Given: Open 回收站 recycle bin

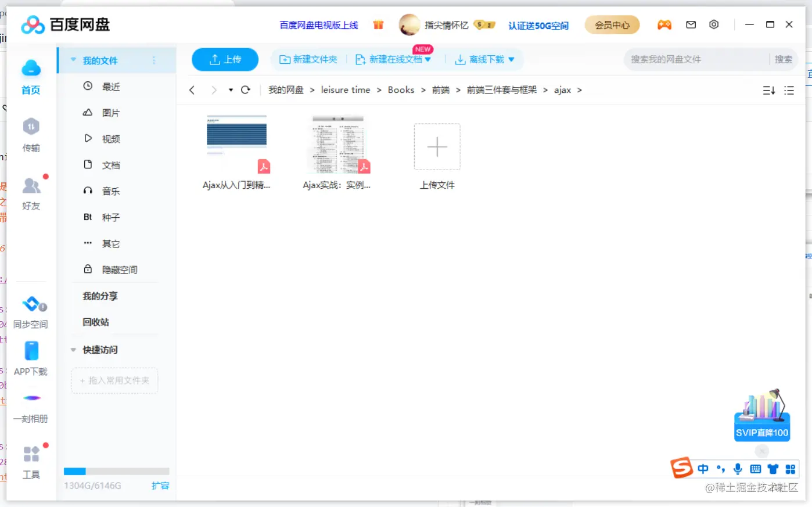Looking at the screenshot, I should point(96,322).
